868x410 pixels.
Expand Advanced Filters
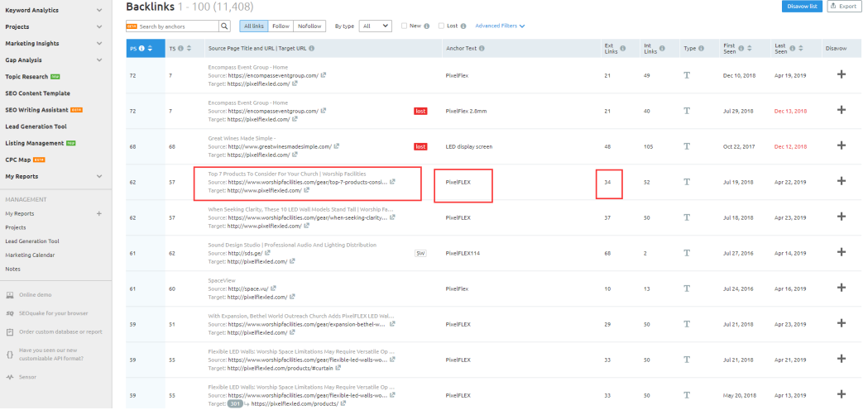(x=500, y=26)
